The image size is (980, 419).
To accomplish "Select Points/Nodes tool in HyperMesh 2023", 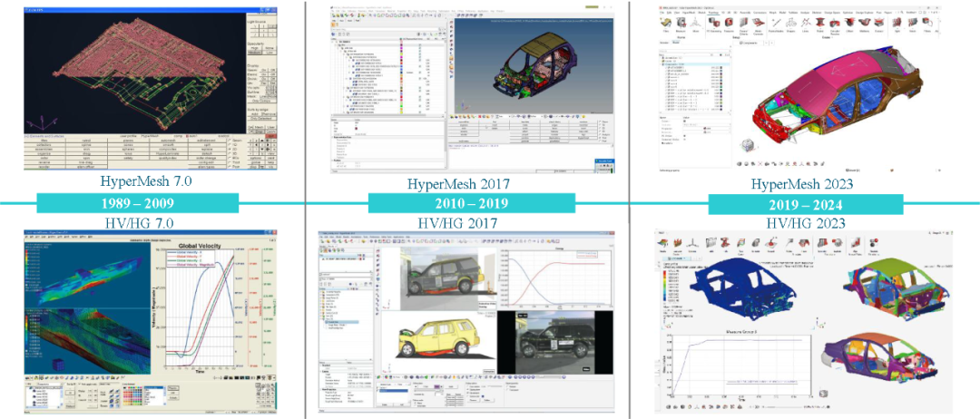I will click(776, 25).
